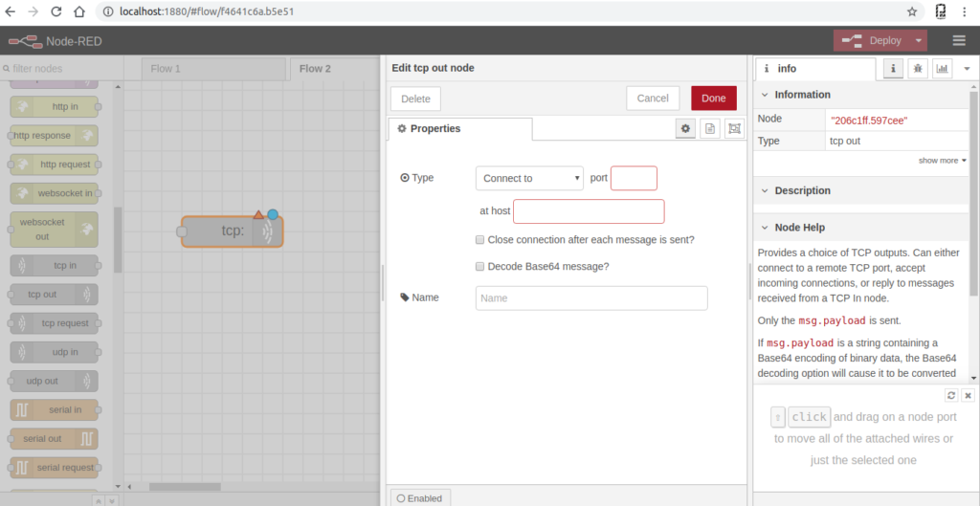This screenshot has width=980, height=506.
Task: Select the serial in palette node
Action: coord(55,409)
